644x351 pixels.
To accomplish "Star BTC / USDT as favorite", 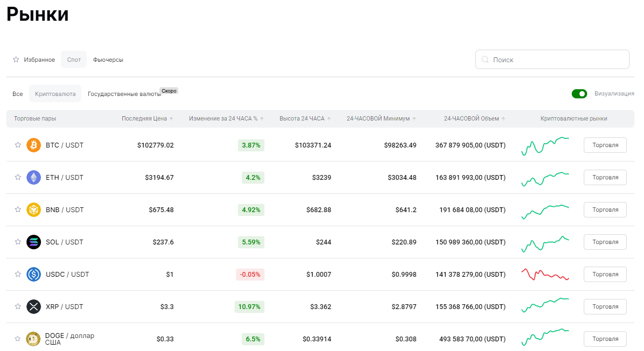I will click(18, 145).
